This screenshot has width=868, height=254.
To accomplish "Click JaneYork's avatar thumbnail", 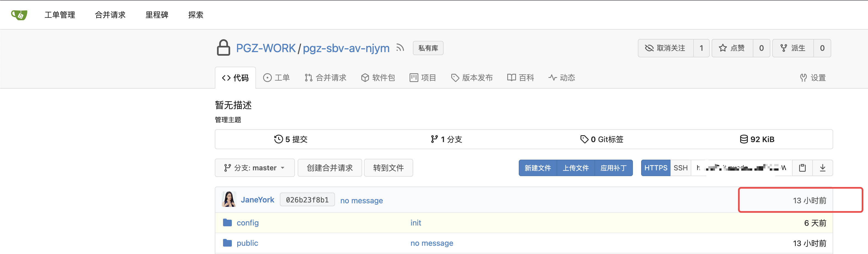I will 229,199.
